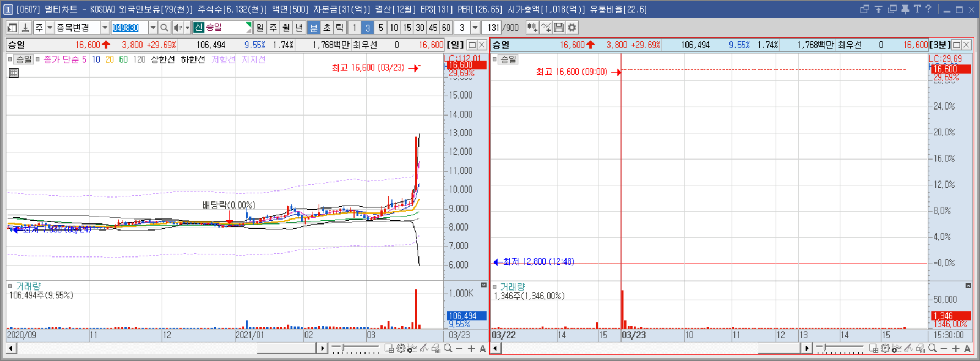The height and width of the screenshot is (361, 980).
Task: Toggle the 승일 series checkbox in daily chart
Action: pos(10,59)
